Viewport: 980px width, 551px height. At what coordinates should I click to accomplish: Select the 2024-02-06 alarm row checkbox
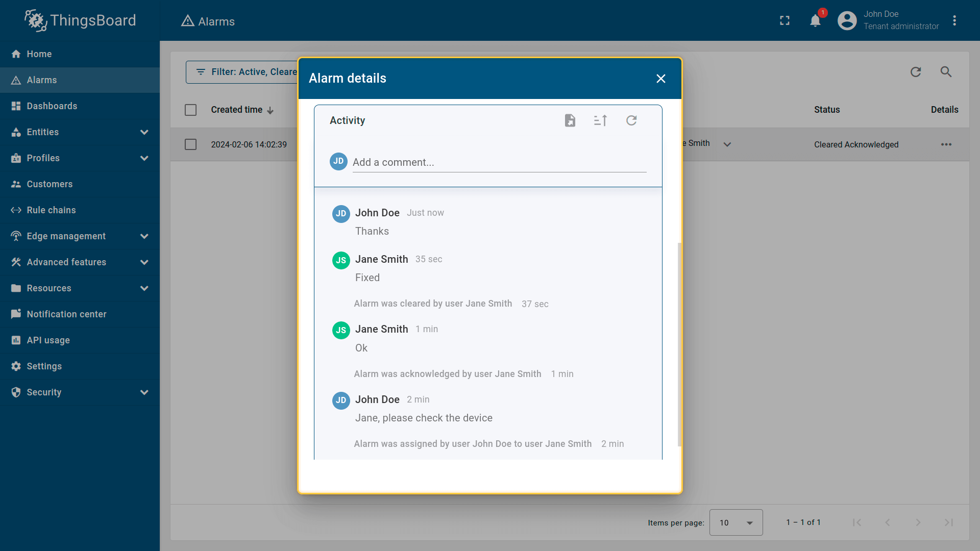[190, 144]
